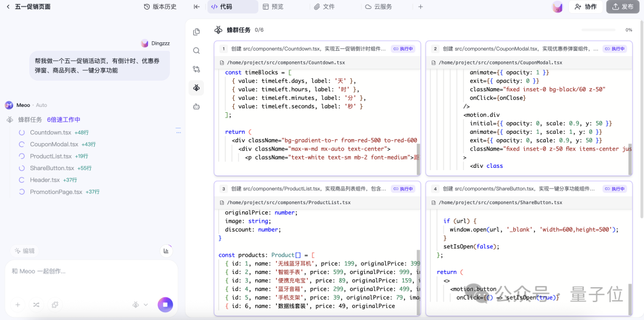Screen dimensions: 644x320
Task: Expand the 五一促销页面 project title dropdown
Action: point(29,7)
